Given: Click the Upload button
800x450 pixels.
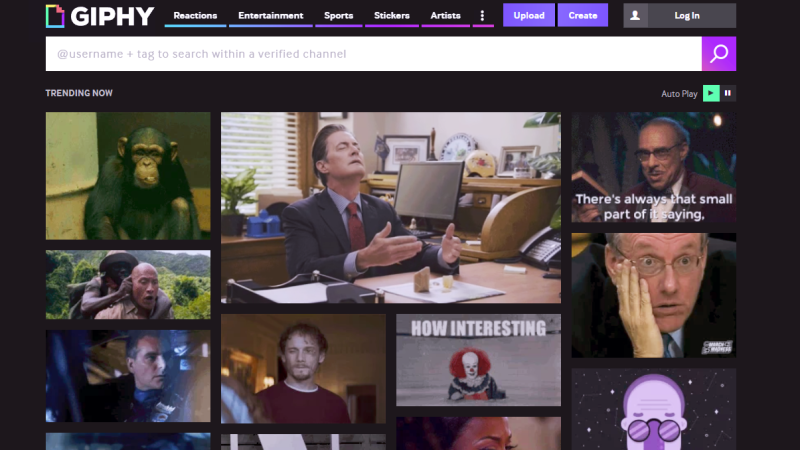Looking at the screenshot, I should 529,15.
